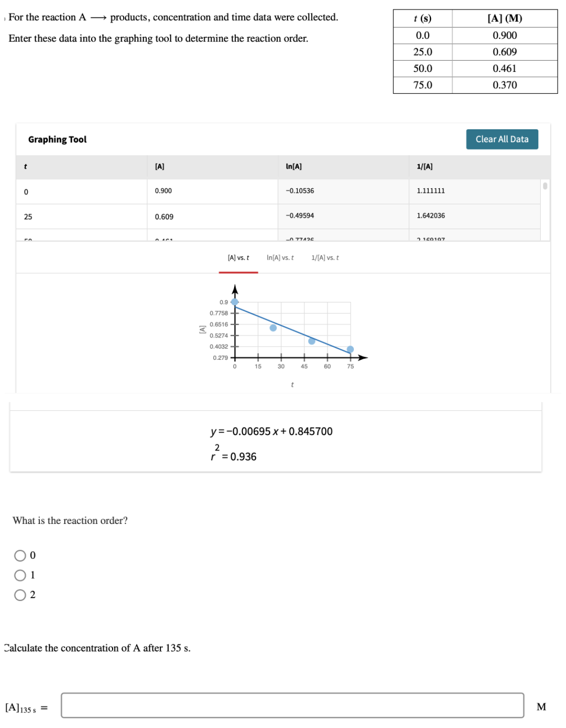Select reaction order 1
The height and width of the screenshot is (728, 566).
click(20, 575)
